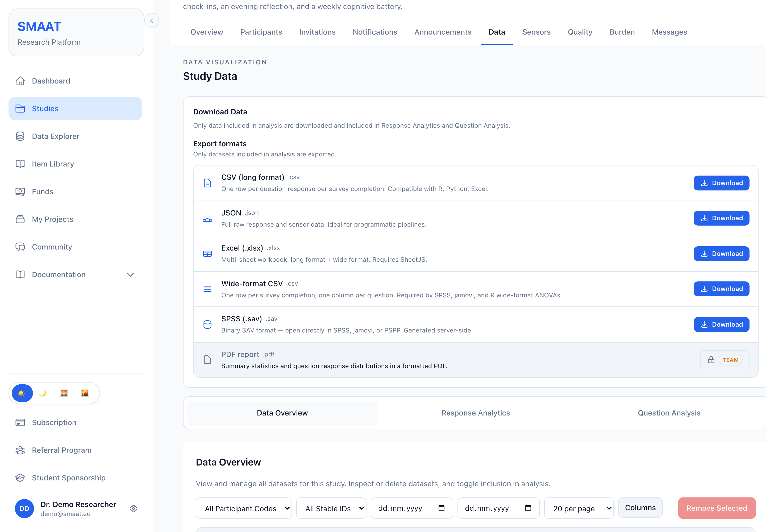Open account settings gear icon
The width and height of the screenshot is (766, 532).
point(134,509)
